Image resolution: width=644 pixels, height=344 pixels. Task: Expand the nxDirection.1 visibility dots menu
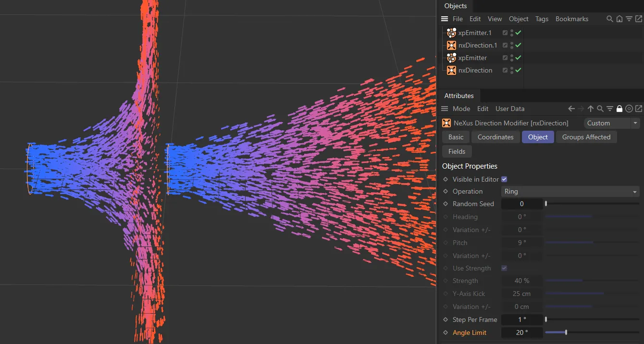[x=511, y=45]
